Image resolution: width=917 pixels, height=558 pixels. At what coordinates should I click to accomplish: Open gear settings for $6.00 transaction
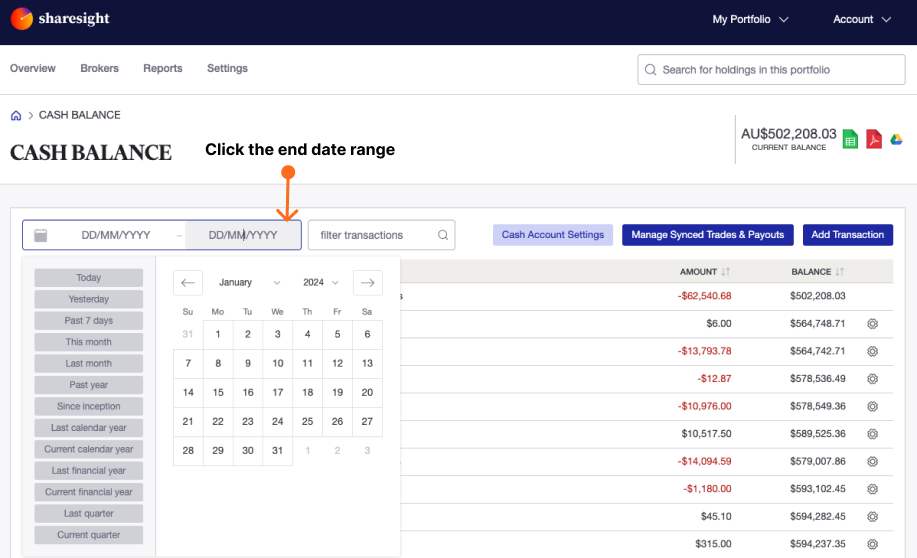click(873, 323)
